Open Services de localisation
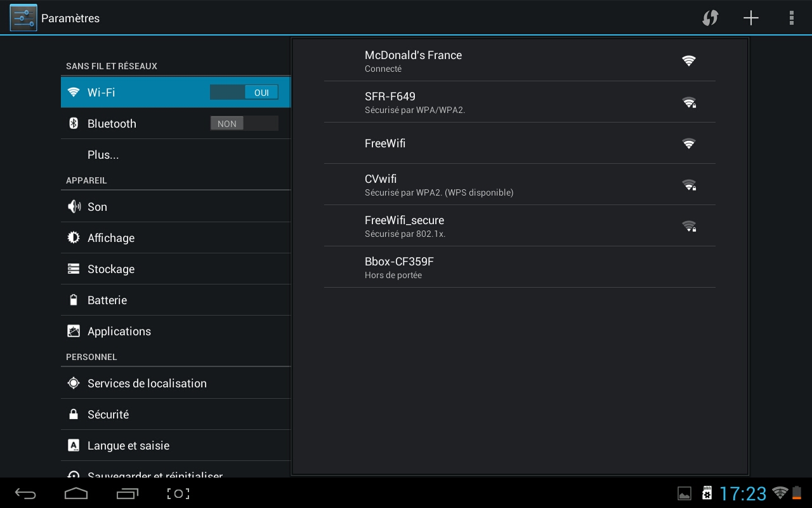This screenshot has height=508, width=812. point(176,383)
